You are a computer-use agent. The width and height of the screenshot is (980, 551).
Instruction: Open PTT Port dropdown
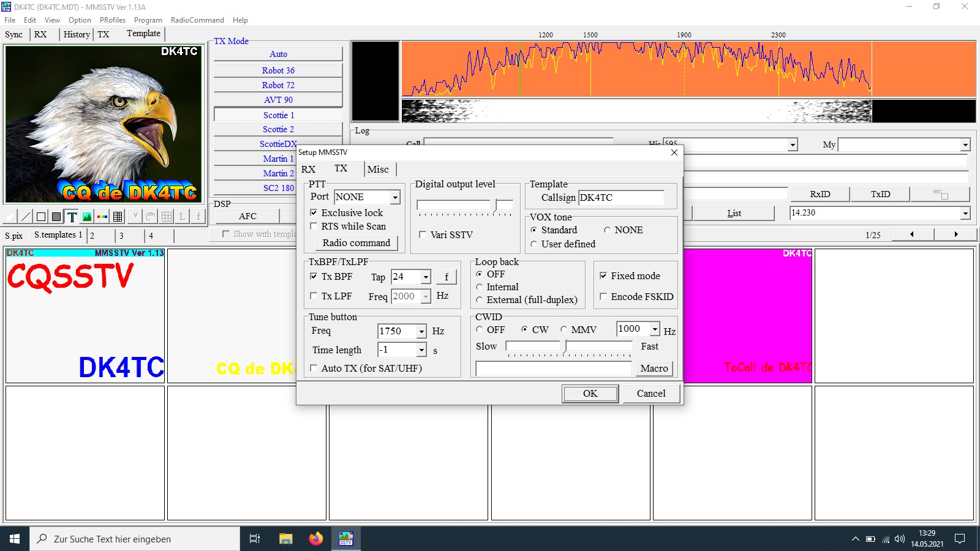coord(395,197)
